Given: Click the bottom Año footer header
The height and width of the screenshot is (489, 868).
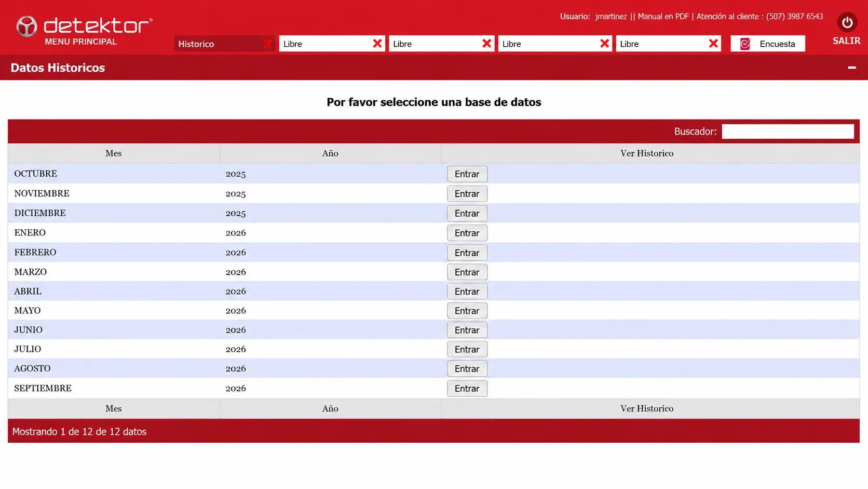Looking at the screenshot, I should (330, 408).
